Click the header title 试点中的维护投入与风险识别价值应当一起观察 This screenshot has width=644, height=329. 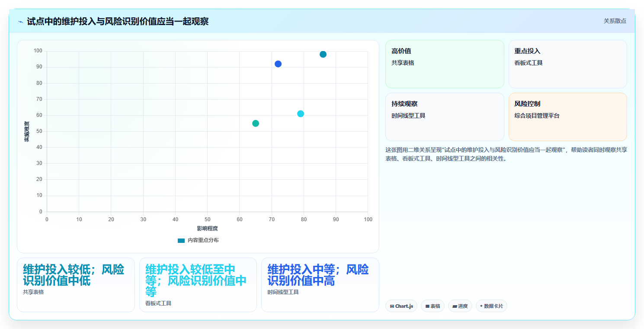[x=118, y=21]
